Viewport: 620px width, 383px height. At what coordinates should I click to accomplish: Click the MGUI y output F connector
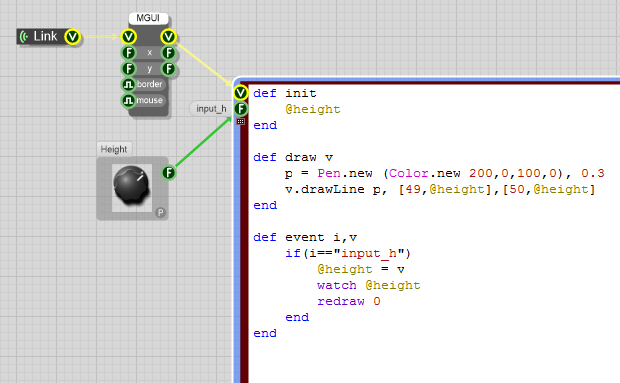[x=169, y=69]
